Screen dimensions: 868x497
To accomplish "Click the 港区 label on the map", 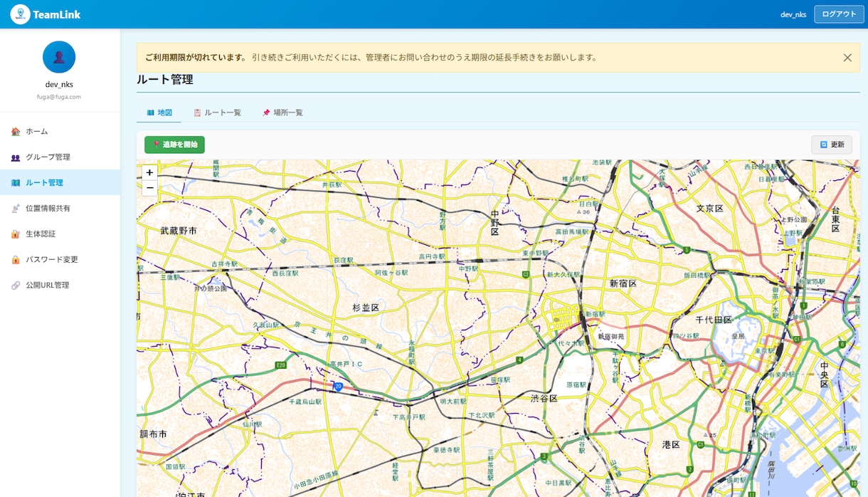I will pos(671,444).
